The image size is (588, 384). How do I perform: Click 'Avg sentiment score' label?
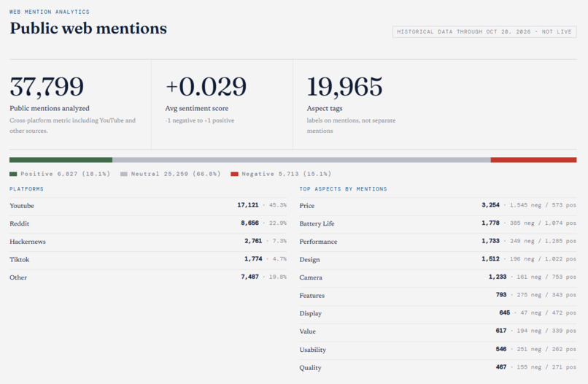click(197, 108)
